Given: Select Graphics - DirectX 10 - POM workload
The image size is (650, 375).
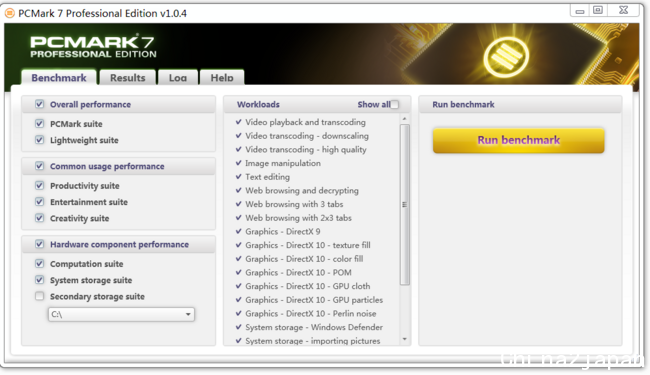Looking at the screenshot, I should coord(298,273).
